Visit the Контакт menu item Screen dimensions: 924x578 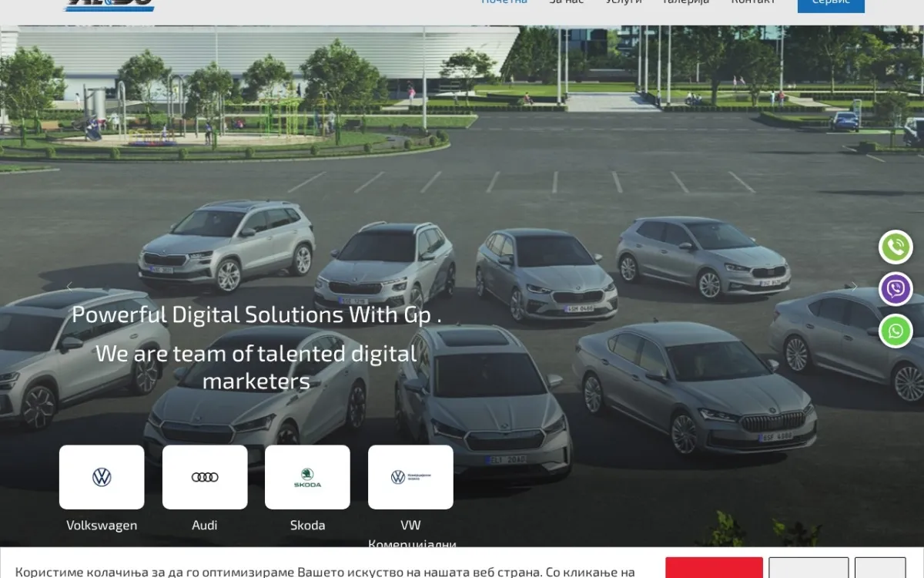click(x=753, y=2)
